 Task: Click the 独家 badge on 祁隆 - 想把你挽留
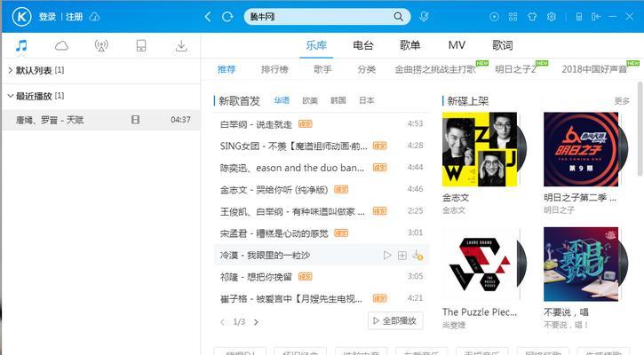click(306, 277)
